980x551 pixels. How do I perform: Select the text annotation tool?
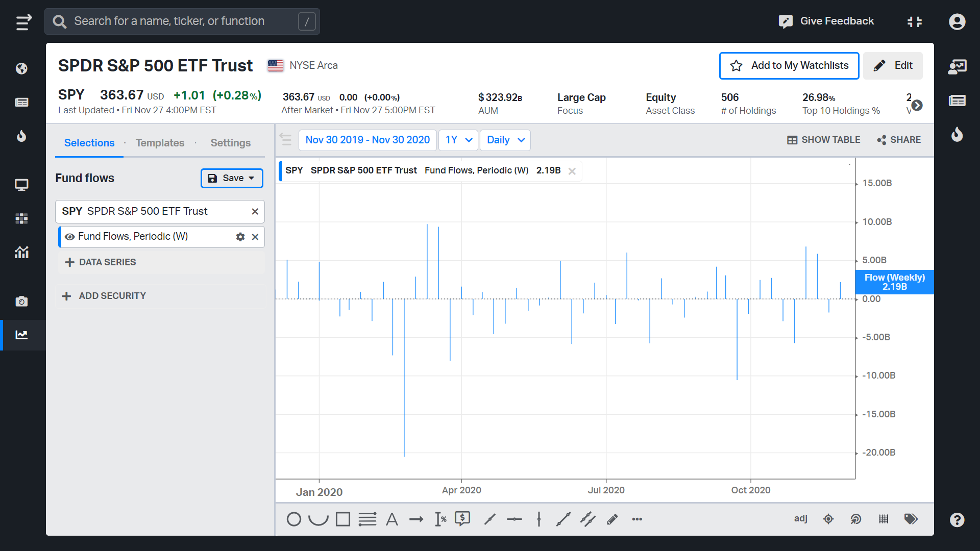click(391, 519)
